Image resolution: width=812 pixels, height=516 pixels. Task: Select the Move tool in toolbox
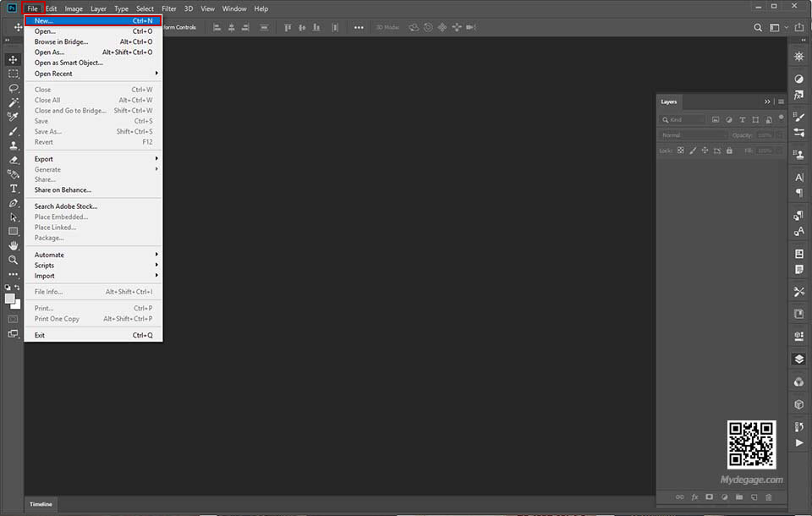click(x=13, y=59)
